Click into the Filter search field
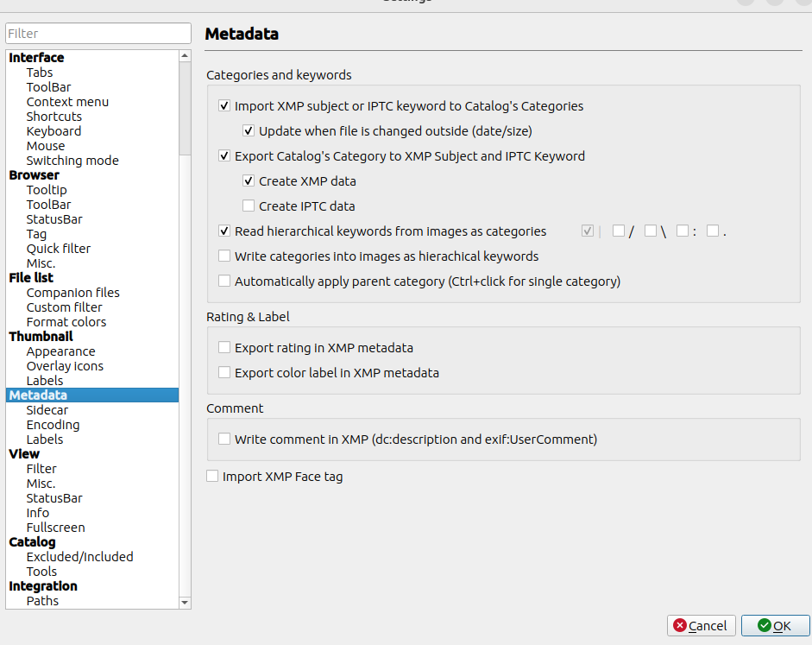This screenshot has height=645, width=812. coord(98,34)
